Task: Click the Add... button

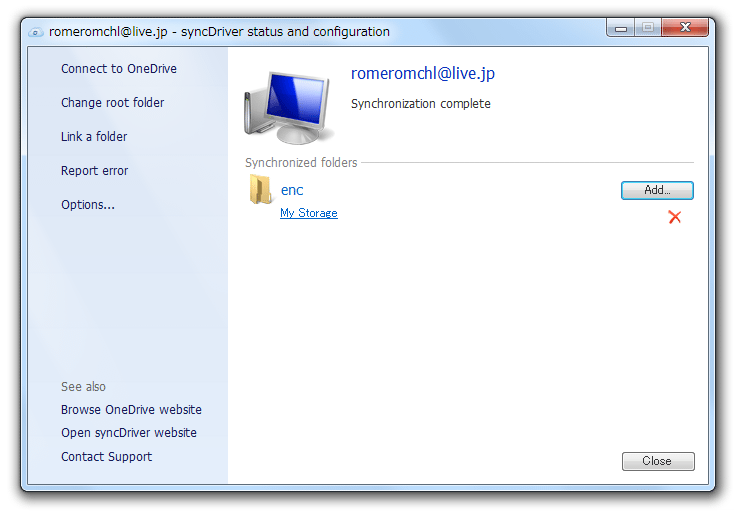Action: pyautogui.click(x=657, y=190)
